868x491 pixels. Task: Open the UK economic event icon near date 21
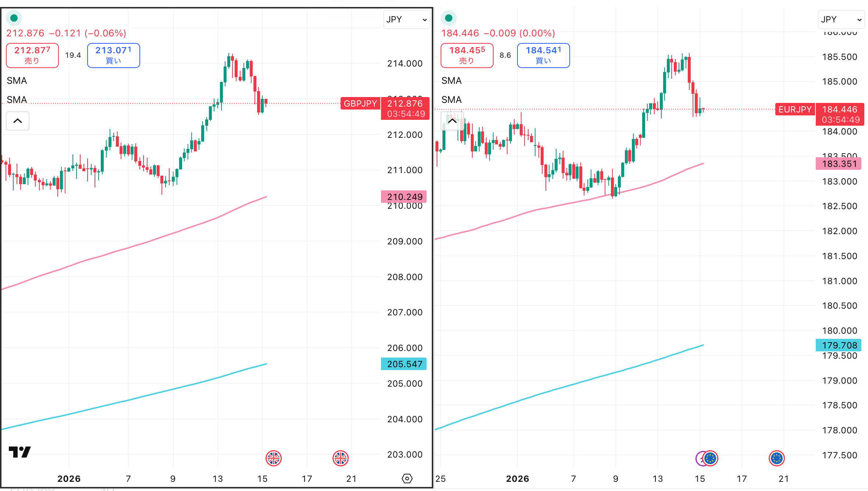(x=341, y=458)
